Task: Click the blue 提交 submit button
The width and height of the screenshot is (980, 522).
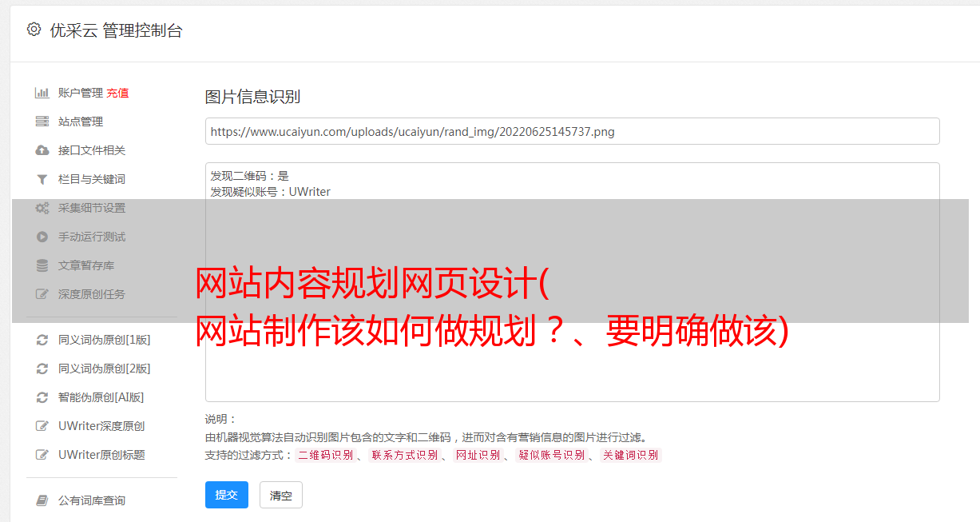Action: click(x=227, y=495)
